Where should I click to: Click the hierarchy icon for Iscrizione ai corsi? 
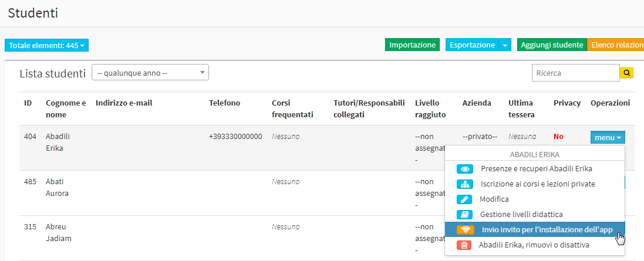pos(465,184)
